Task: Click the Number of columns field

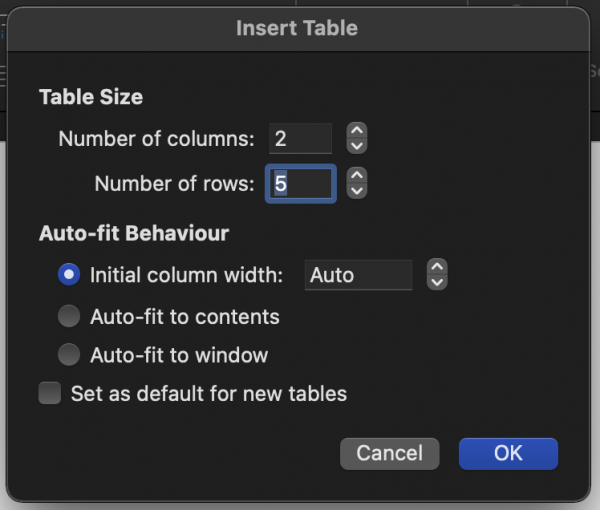Action: pyautogui.click(x=300, y=138)
